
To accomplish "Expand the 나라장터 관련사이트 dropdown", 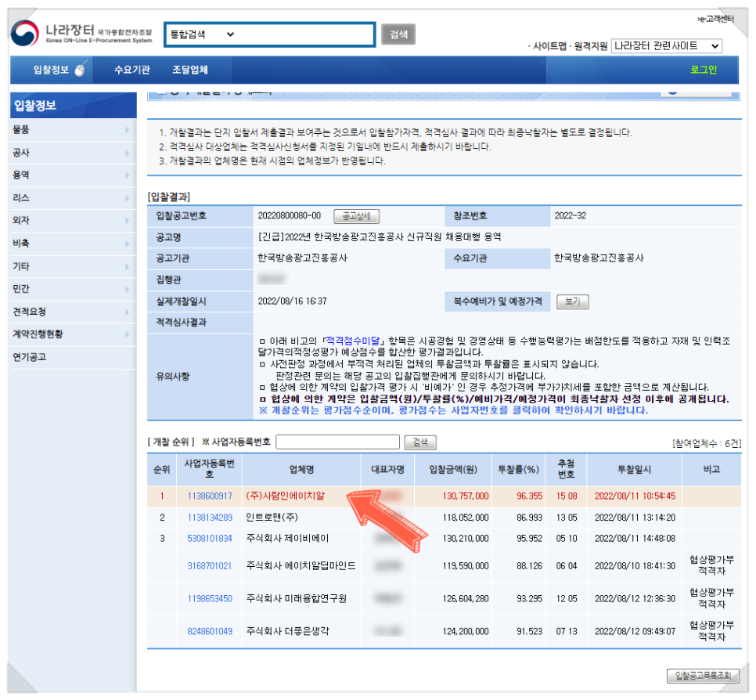I will click(667, 46).
